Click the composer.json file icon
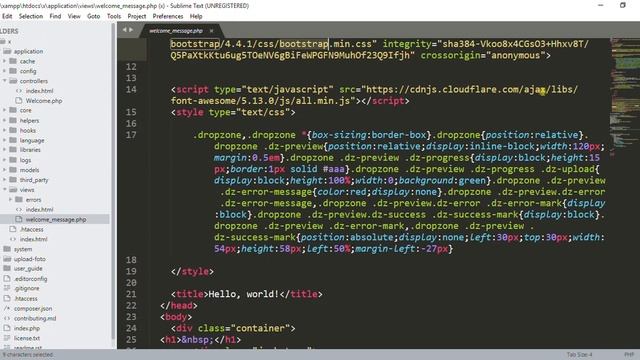This screenshot has height=360, width=640. pyautogui.click(x=7, y=309)
